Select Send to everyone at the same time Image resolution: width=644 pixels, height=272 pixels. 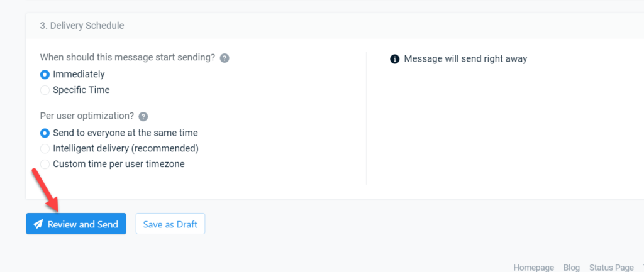coord(45,133)
